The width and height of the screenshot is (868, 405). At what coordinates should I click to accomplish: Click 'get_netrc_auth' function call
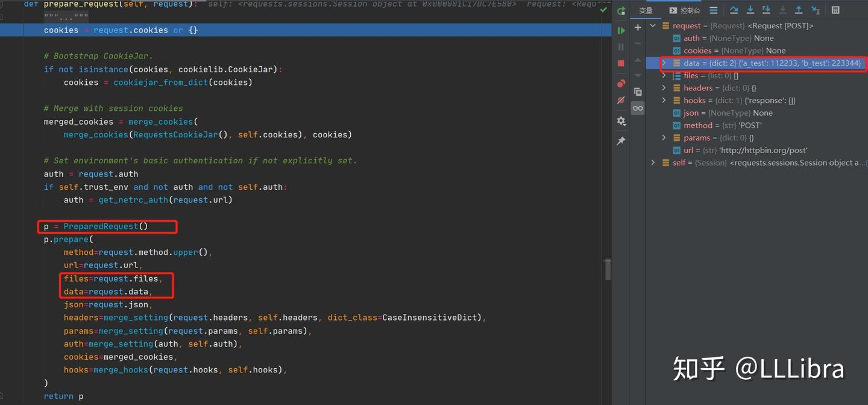[x=133, y=200]
